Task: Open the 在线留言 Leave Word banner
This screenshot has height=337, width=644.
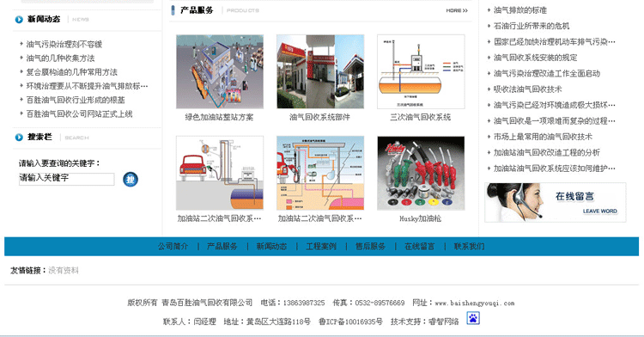Action: (x=556, y=203)
